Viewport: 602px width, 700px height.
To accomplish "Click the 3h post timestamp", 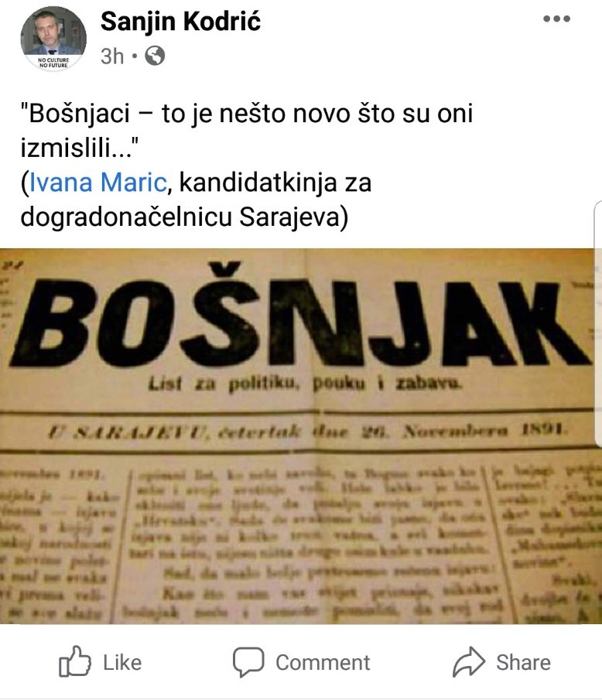I will click(112, 56).
